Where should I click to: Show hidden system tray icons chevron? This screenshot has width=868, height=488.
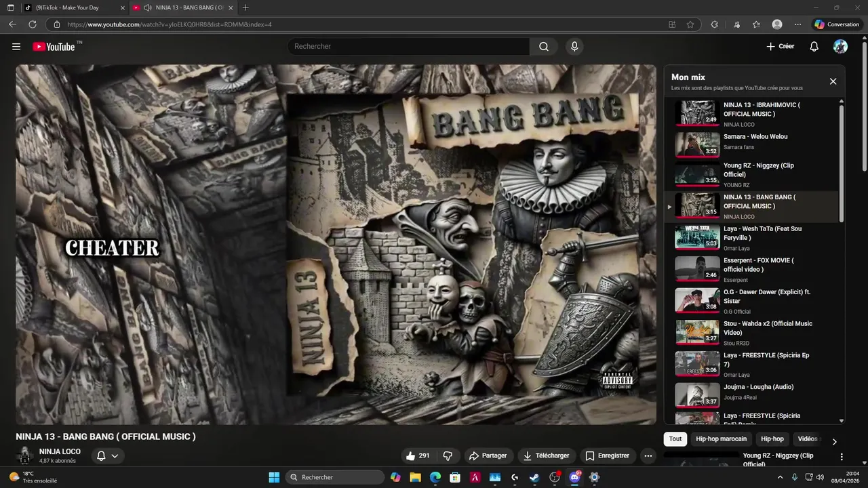click(780, 477)
